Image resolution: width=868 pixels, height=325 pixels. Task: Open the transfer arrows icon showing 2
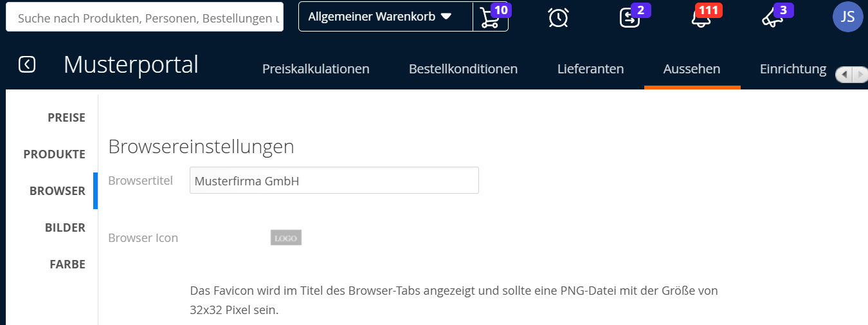[x=630, y=17]
